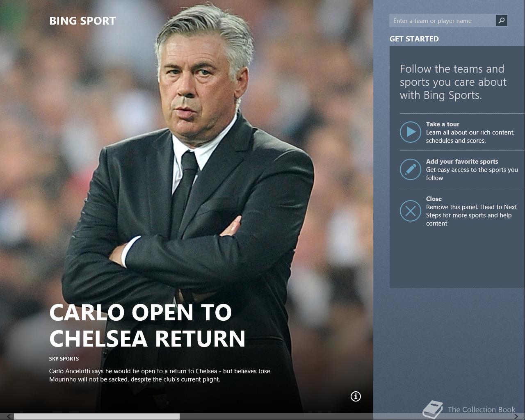Click the left scroll arrow
This screenshot has width=525, height=420.
click(x=8, y=416)
